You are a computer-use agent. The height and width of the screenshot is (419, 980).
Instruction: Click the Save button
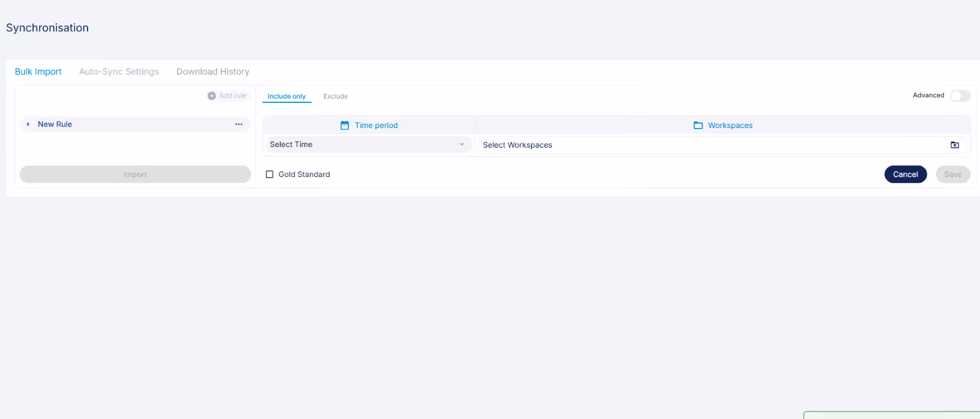(953, 175)
